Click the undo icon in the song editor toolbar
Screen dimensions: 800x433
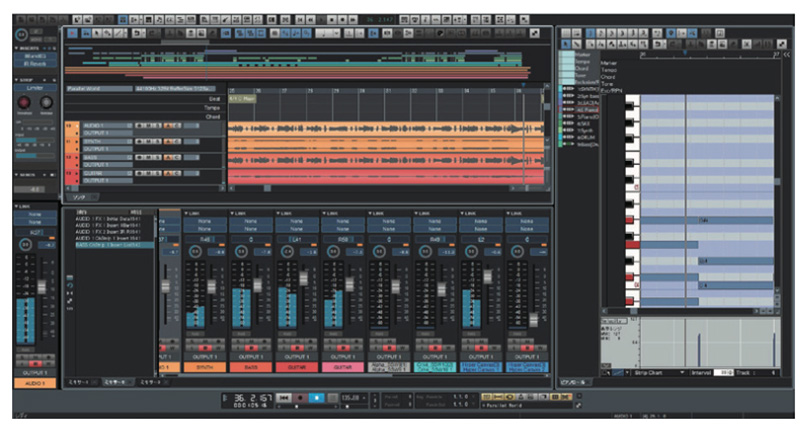click(137, 33)
